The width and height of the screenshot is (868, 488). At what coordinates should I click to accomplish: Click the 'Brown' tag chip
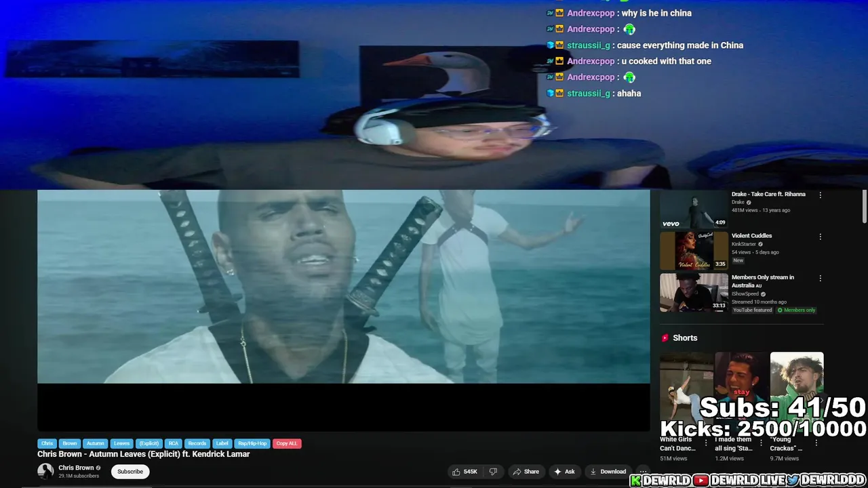[70, 443]
